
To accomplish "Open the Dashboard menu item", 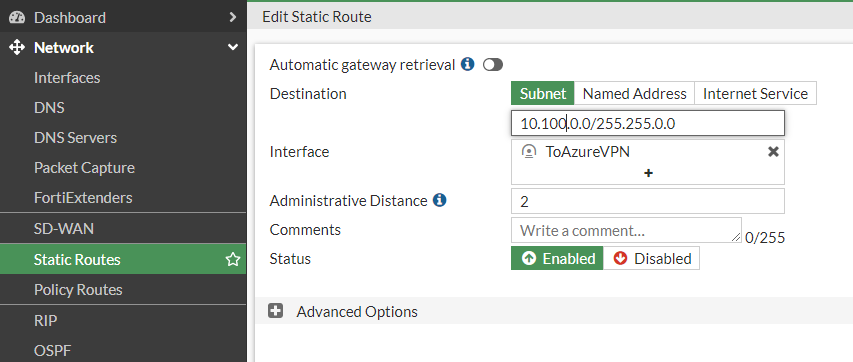I will coord(123,17).
